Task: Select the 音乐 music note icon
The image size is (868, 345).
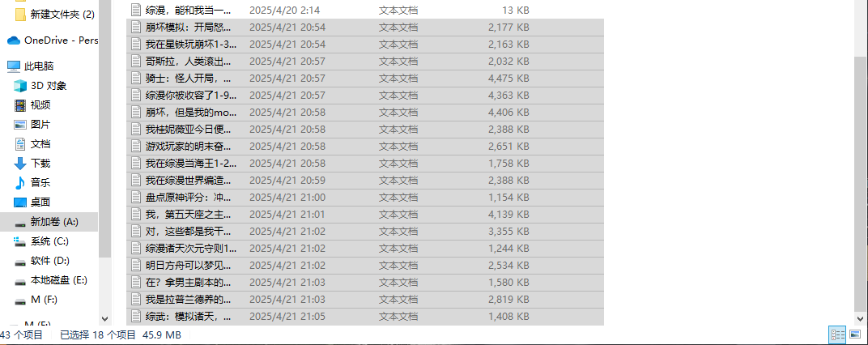Action: pyautogui.click(x=20, y=183)
